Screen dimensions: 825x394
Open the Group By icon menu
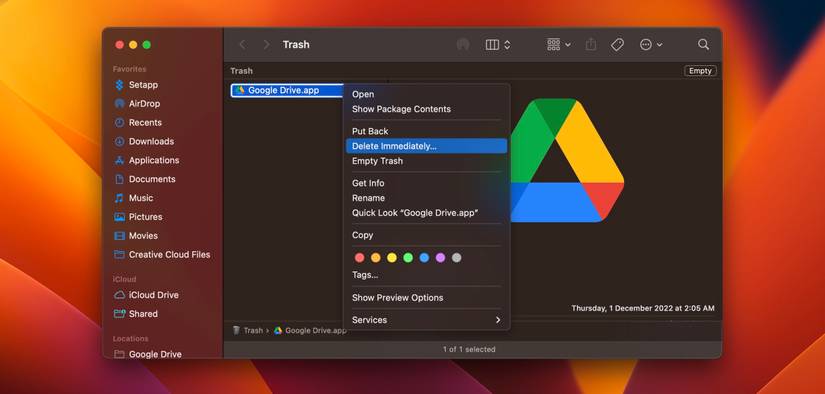tap(559, 45)
